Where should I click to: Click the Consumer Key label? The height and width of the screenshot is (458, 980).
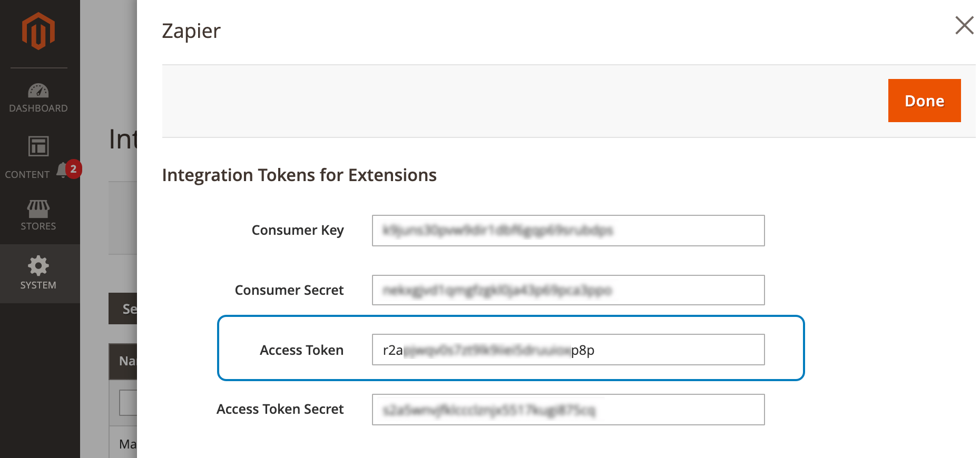click(298, 230)
